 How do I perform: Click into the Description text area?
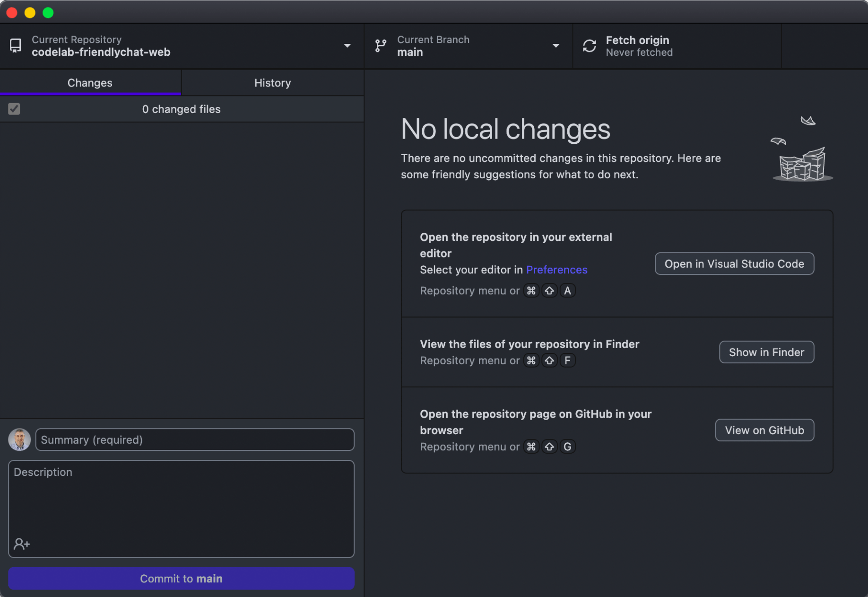[x=181, y=501]
